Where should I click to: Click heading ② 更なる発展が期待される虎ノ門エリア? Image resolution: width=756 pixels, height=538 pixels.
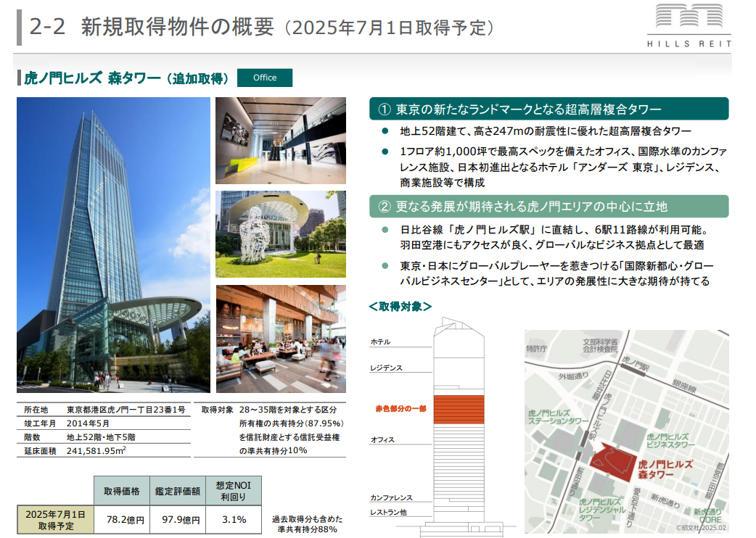click(x=548, y=206)
